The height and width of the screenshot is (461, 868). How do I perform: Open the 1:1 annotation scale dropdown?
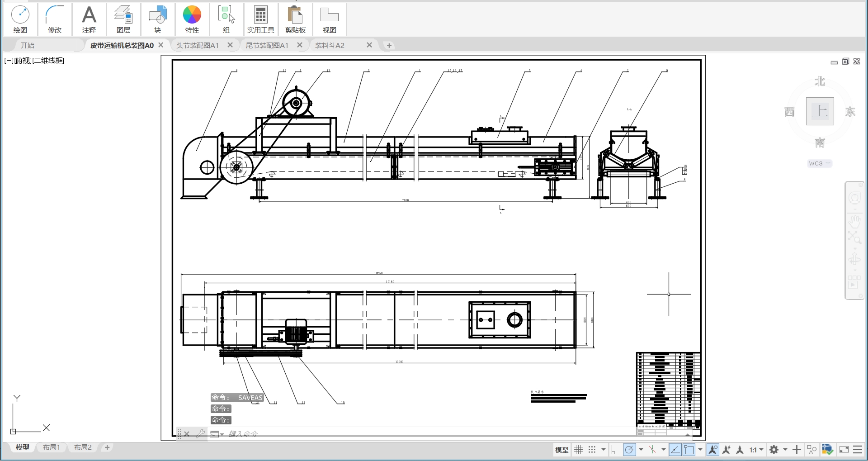coord(757,450)
